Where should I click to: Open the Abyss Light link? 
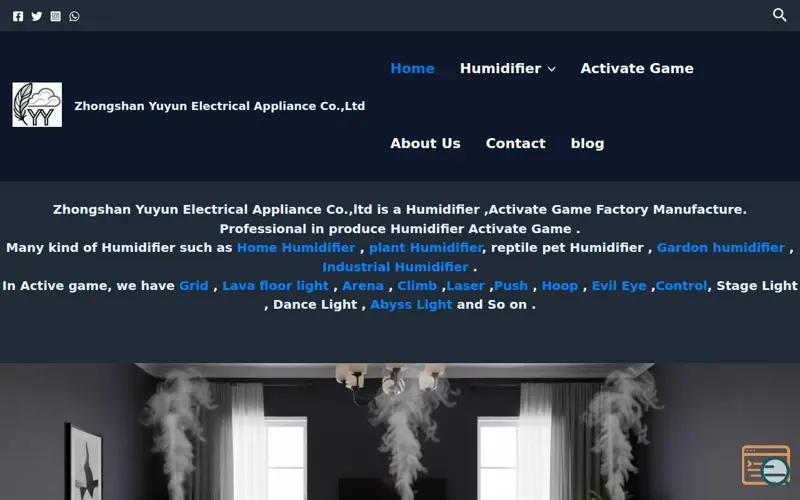coord(411,305)
